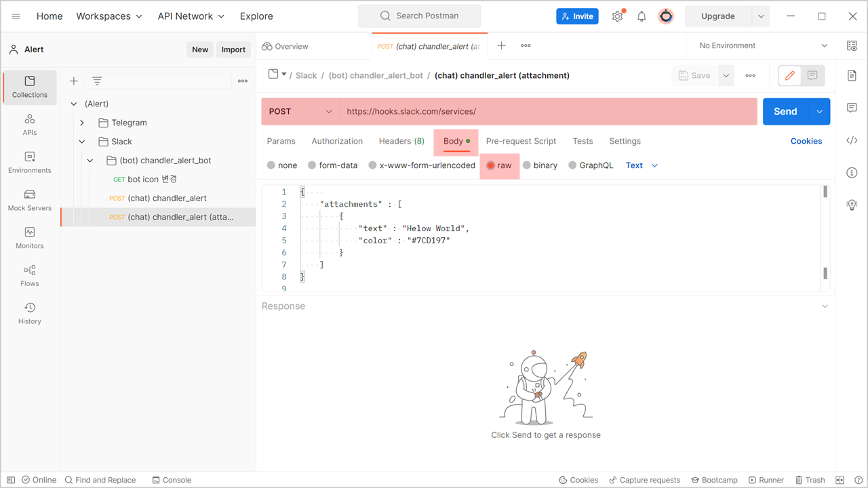Switch to the Headers (8) tab
This screenshot has width=868, height=488.
(401, 141)
